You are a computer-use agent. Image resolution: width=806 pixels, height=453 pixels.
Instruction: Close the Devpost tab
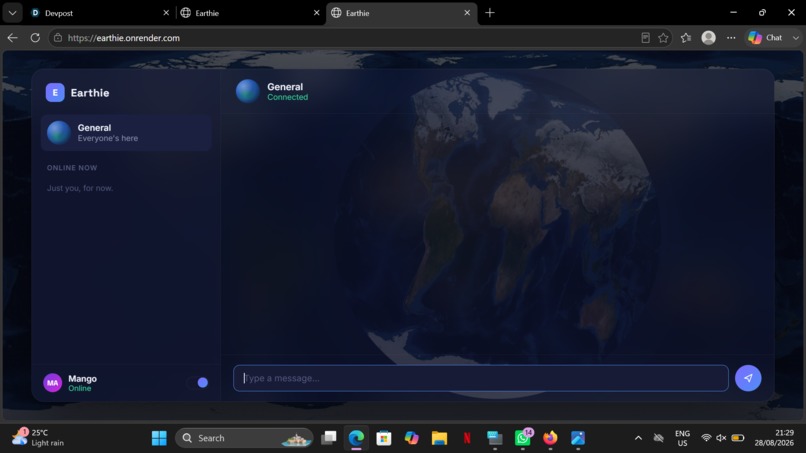166,13
